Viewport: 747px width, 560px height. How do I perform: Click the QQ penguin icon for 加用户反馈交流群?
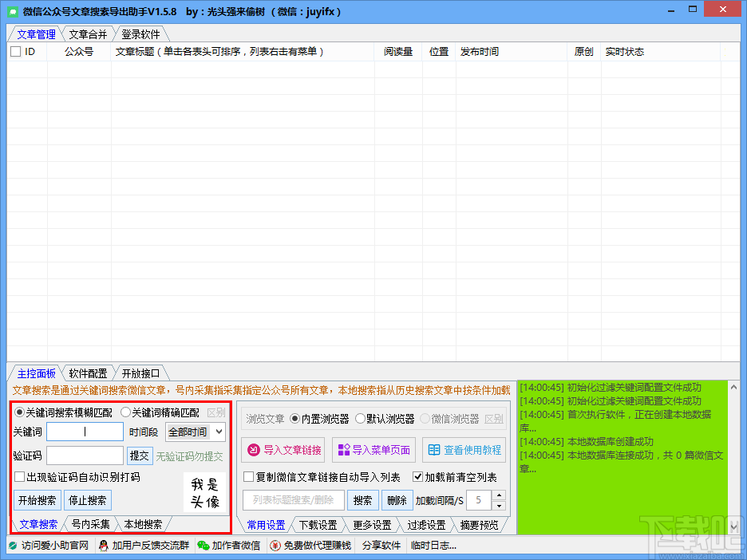(x=104, y=546)
